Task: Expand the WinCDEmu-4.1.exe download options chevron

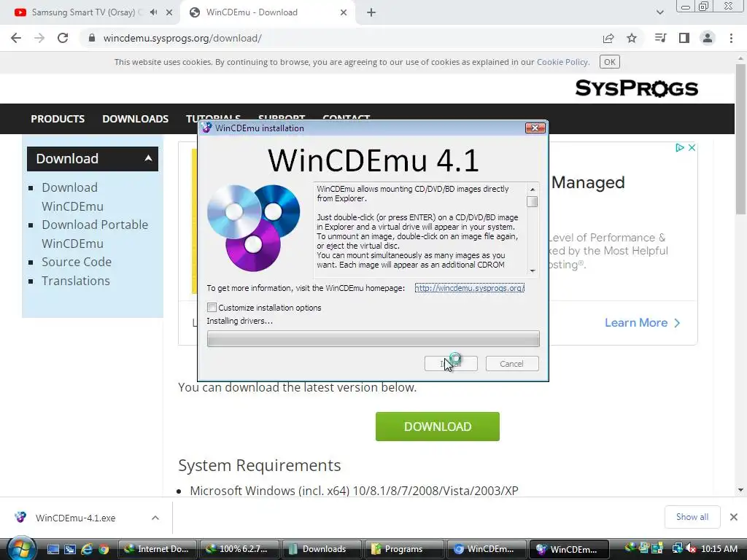Action: coord(155,518)
